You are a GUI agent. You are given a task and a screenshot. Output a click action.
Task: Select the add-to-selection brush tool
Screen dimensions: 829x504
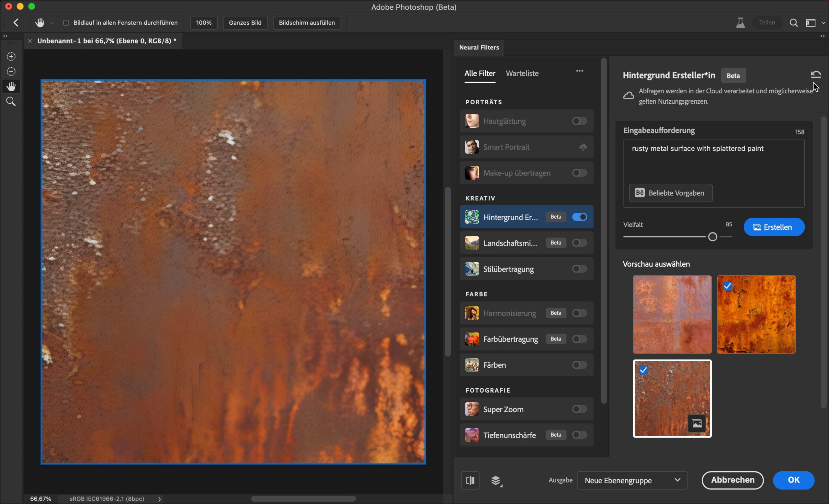coord(11,57)
